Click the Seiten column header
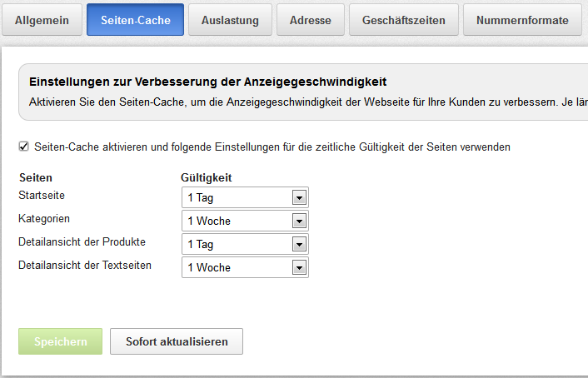Image resolution: width=588 pixels, height=378 pixels. click(x=35, y=177)
